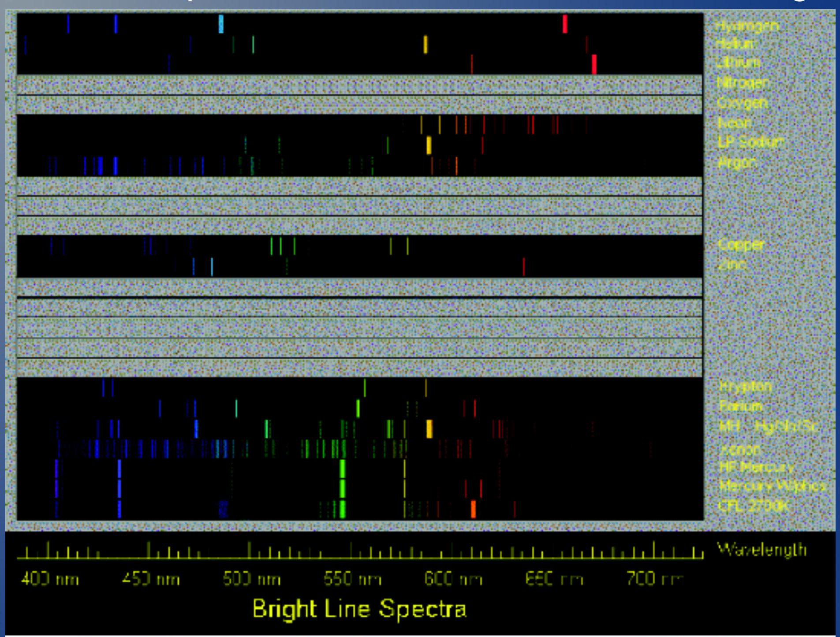Click the Copper spectrum label
Screen dimensions: 840x637
pyautogui.click(x=740, y=245)
